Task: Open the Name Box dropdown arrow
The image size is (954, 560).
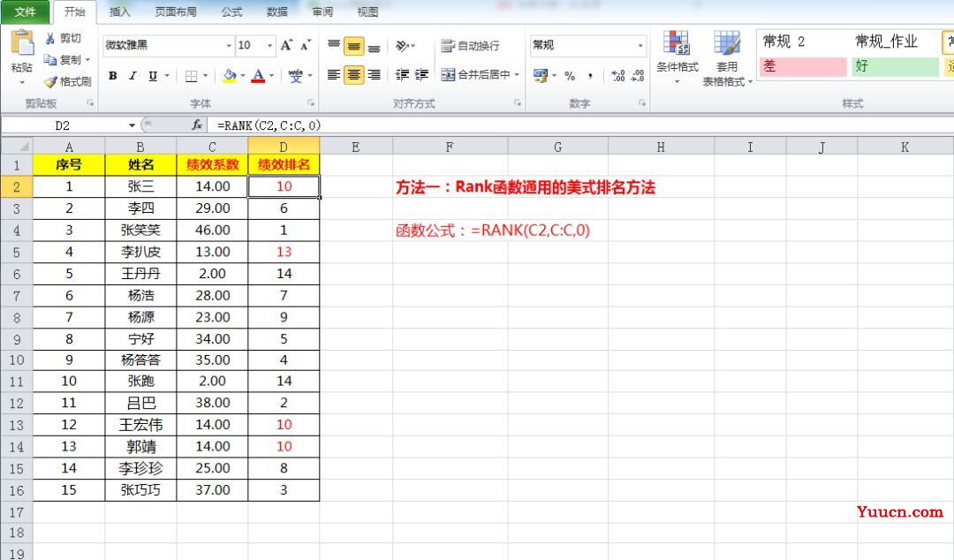Action: 132,125
